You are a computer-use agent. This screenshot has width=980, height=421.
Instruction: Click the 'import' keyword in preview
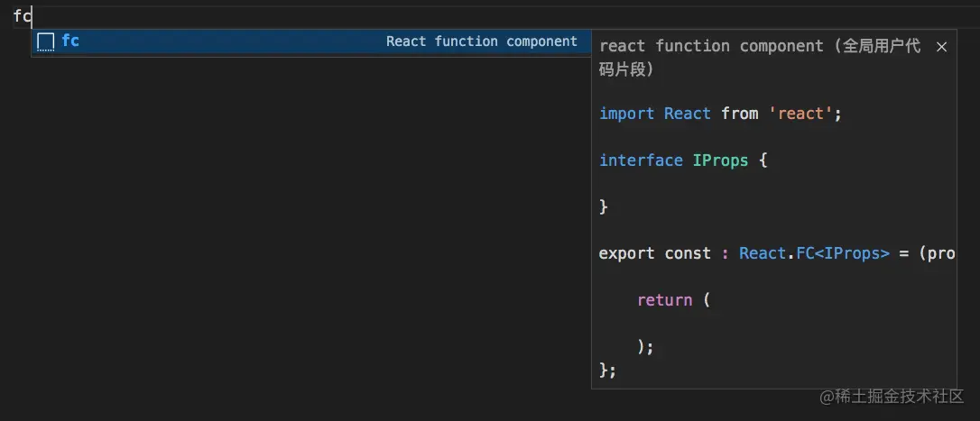click(626, 114)
